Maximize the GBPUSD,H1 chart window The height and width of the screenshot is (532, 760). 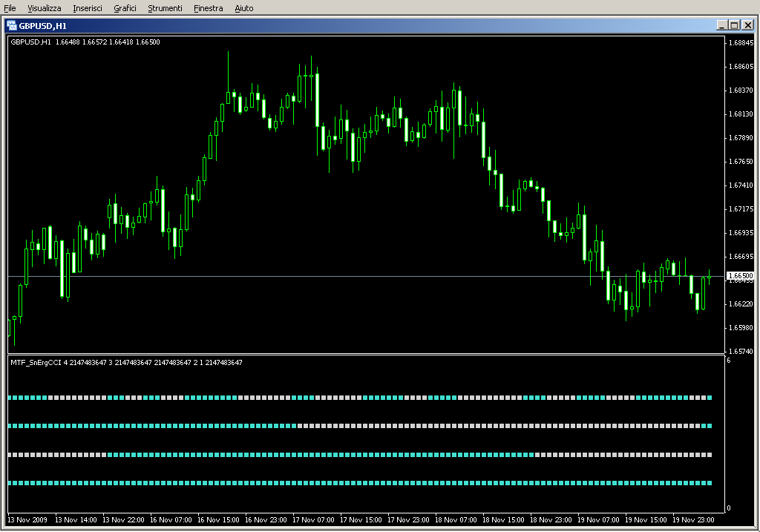coord(734,25)
